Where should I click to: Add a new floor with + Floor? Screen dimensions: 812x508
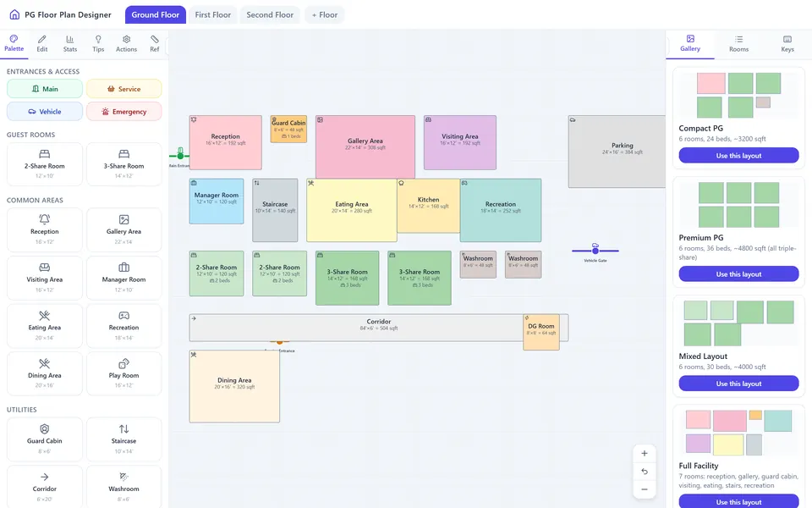pyautogui.click(x=325, y=14)
